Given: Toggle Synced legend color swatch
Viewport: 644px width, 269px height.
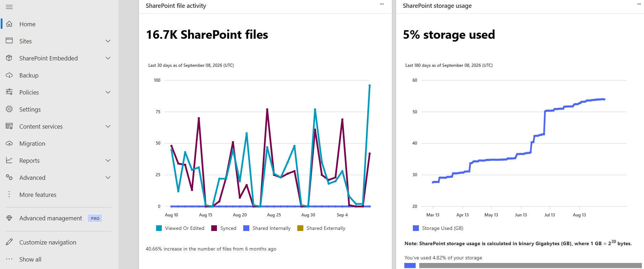Looking at the screenshot, I should tap(214, 228).
